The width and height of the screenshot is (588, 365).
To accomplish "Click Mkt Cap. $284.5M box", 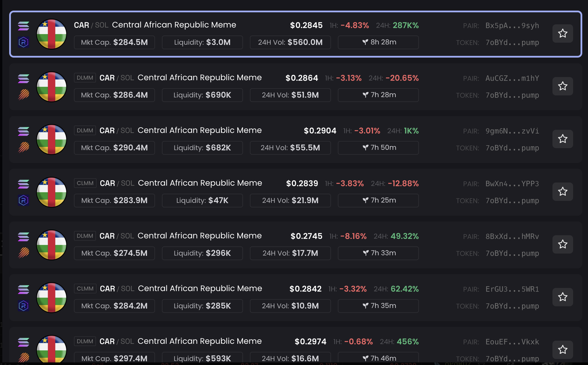I will (114, 42).
